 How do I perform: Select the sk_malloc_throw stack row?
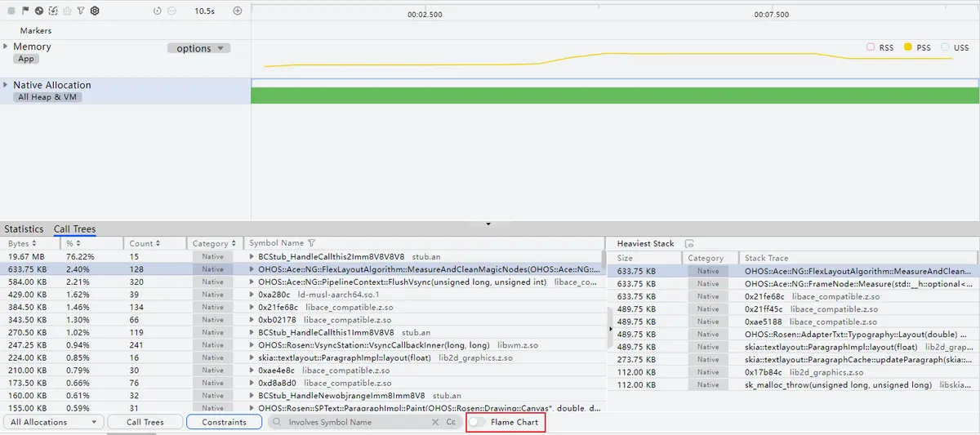click(x=794, y=385)
